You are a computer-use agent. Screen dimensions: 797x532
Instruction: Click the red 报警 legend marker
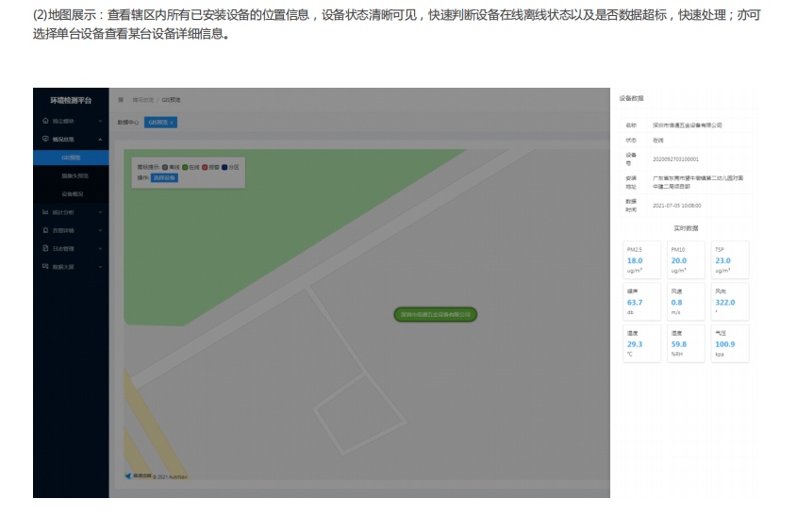click(x=205, y=167)
